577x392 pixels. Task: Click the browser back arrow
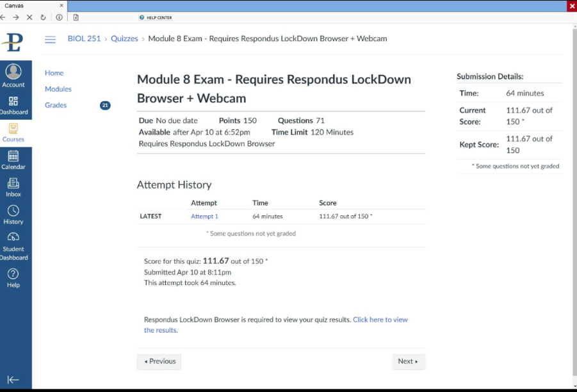coord(3,17)
